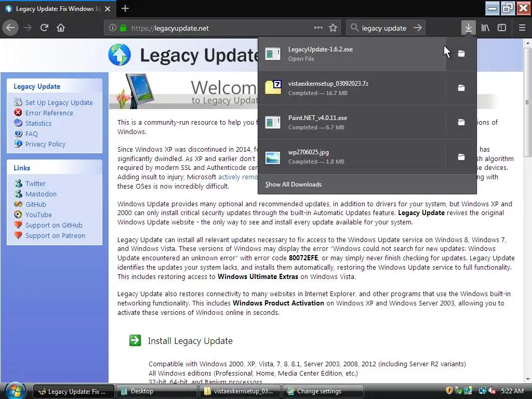Screen dimensions: 532x399
Task: Open the Error Reference link
Action: [x=49, y=113]
